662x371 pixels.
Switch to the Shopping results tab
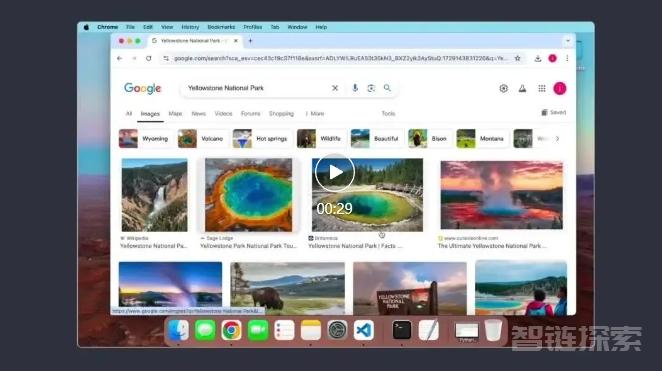[281, 114]
